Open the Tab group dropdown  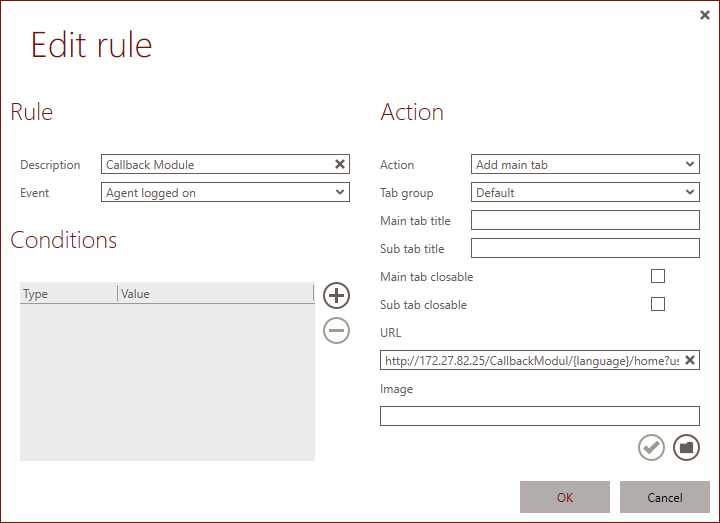[585, 193]
